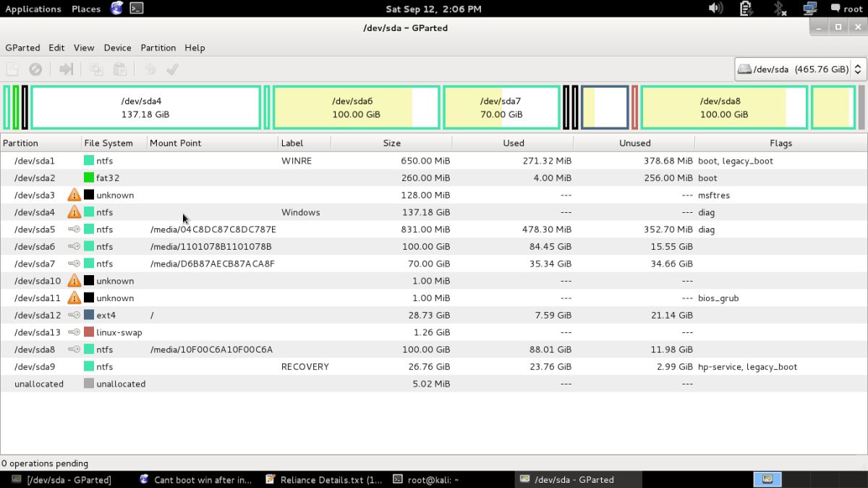Sort by the Mount Point column header
868x488 pixels.
pos(213,143)
